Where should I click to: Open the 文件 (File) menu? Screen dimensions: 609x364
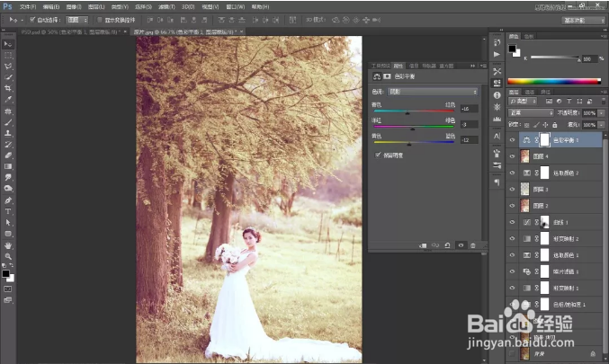28,6
